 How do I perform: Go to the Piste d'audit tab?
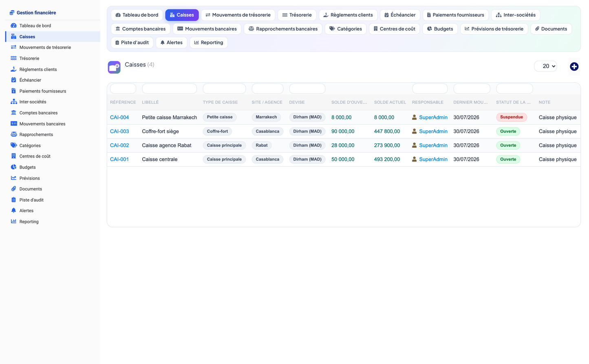[x=132, y=42]
